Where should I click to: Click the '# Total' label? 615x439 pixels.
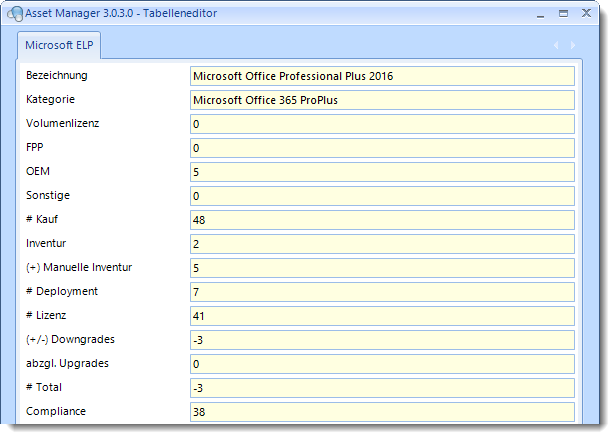click(x=44, y=387)
